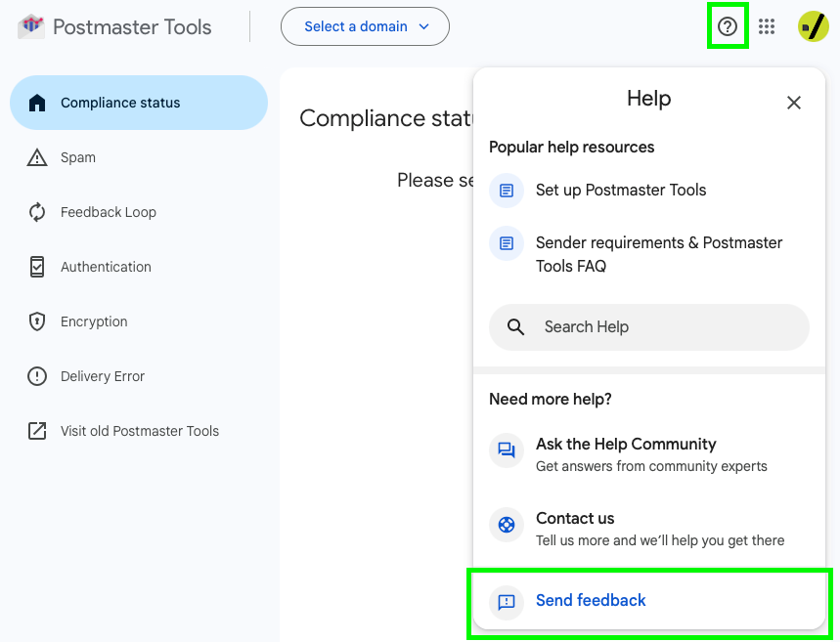This screenshot has width=840, height=642.
Task: Click the Contact us globe icon
Action: [506, 525]
